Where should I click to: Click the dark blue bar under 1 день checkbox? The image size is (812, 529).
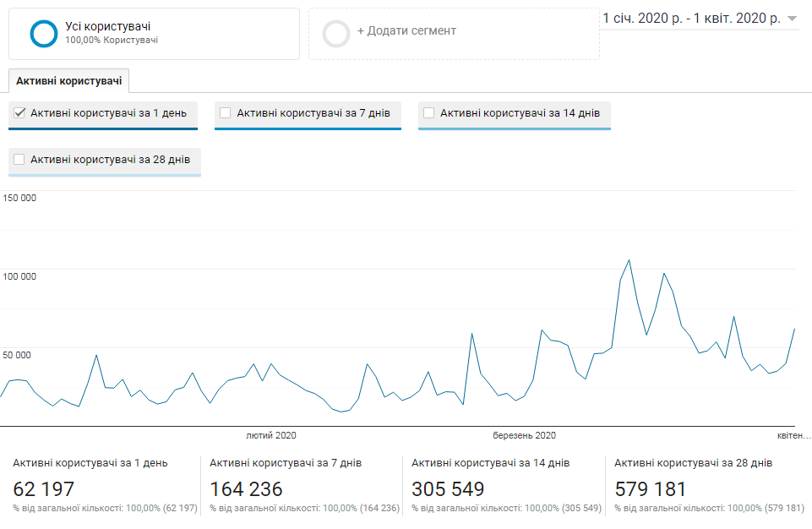(103, 128)
